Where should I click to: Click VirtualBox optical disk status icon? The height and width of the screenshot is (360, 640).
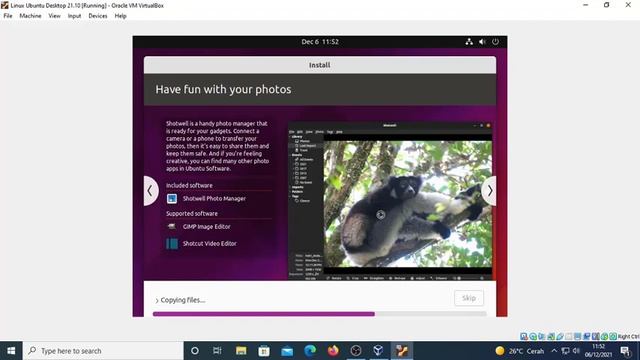click(x=533, y=336)
